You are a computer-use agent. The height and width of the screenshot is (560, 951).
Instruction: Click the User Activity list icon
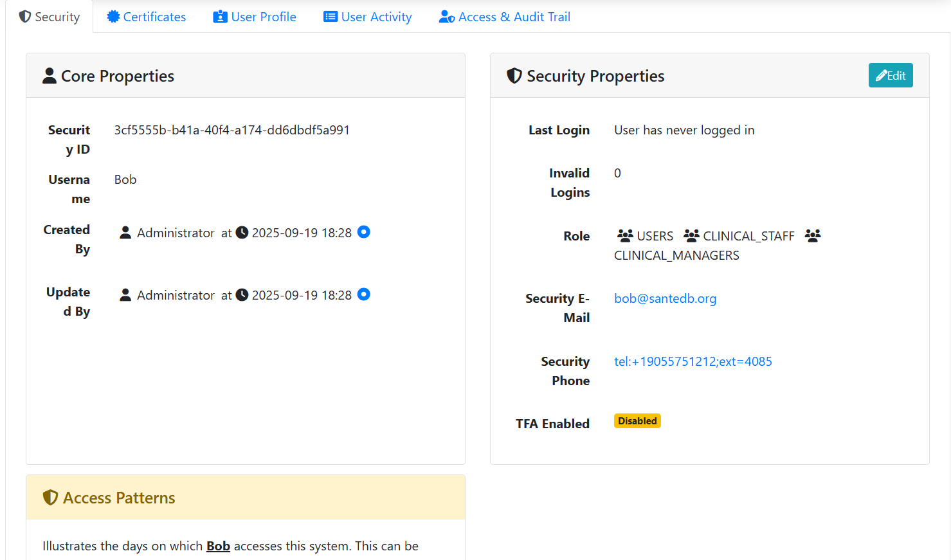tap(331, 17)
